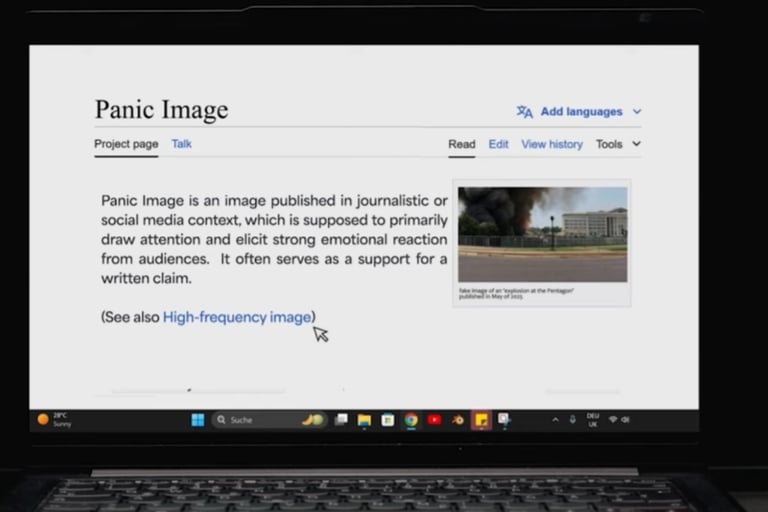This screenshot has width=768, height=512.
Task: Open Snipping Tool from the taskbar
Action: tap(504, 420)
